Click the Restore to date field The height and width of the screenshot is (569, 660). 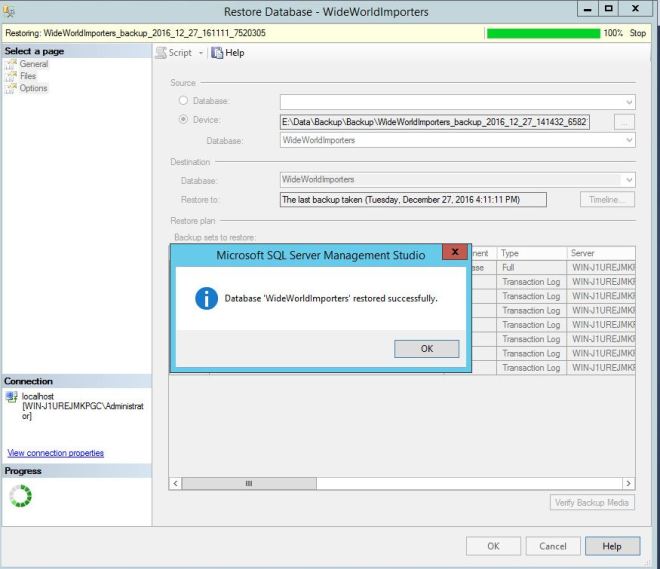click(x=413, y=200)
